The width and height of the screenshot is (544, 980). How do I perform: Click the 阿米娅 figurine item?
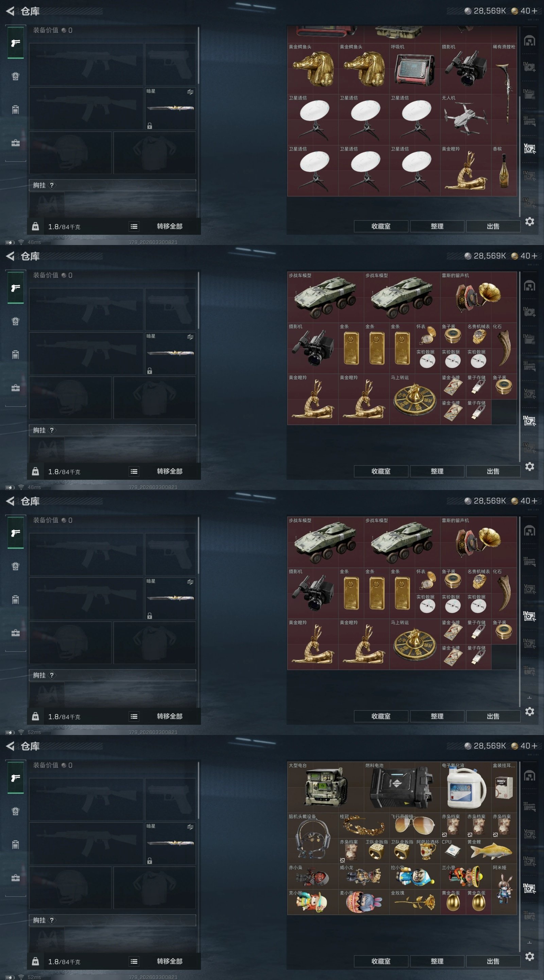[x=504, y=889]
